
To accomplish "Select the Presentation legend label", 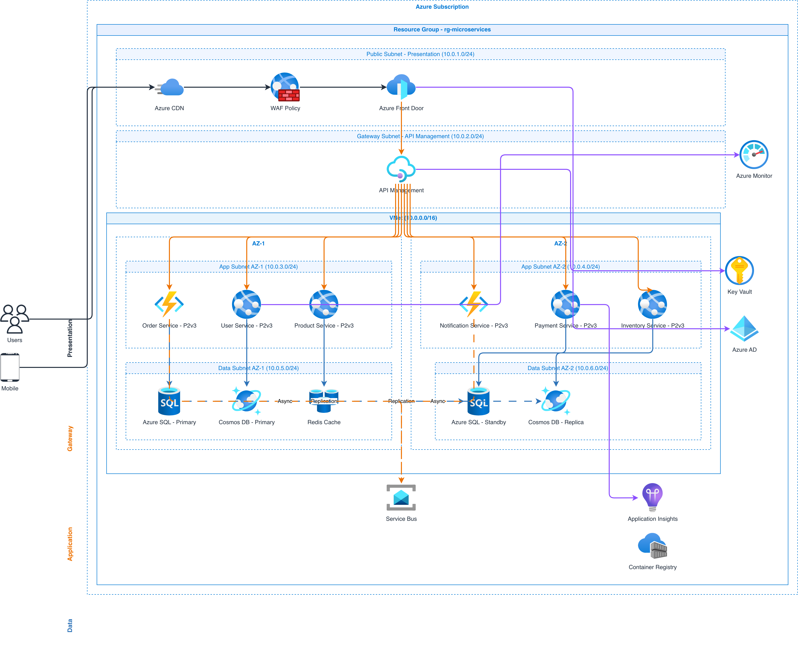I will (x=70, y=338).
